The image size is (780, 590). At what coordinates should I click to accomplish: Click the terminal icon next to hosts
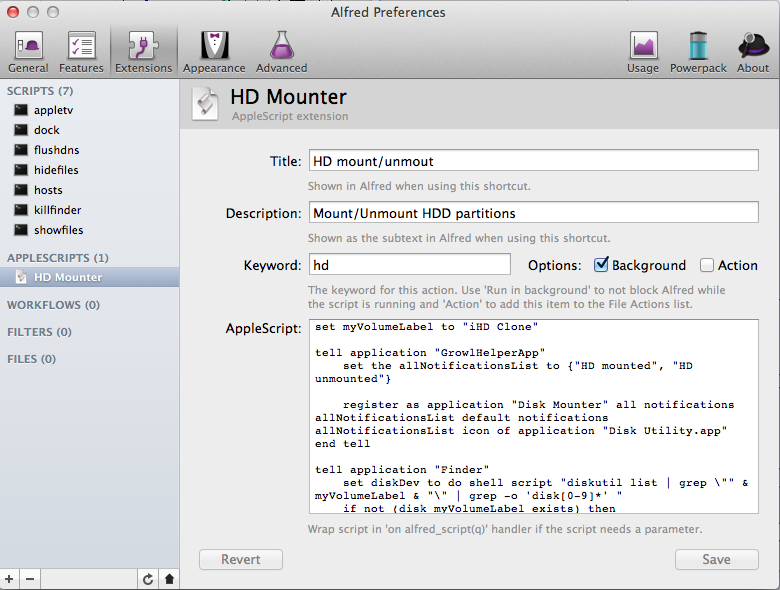click(x=21, y=190)
